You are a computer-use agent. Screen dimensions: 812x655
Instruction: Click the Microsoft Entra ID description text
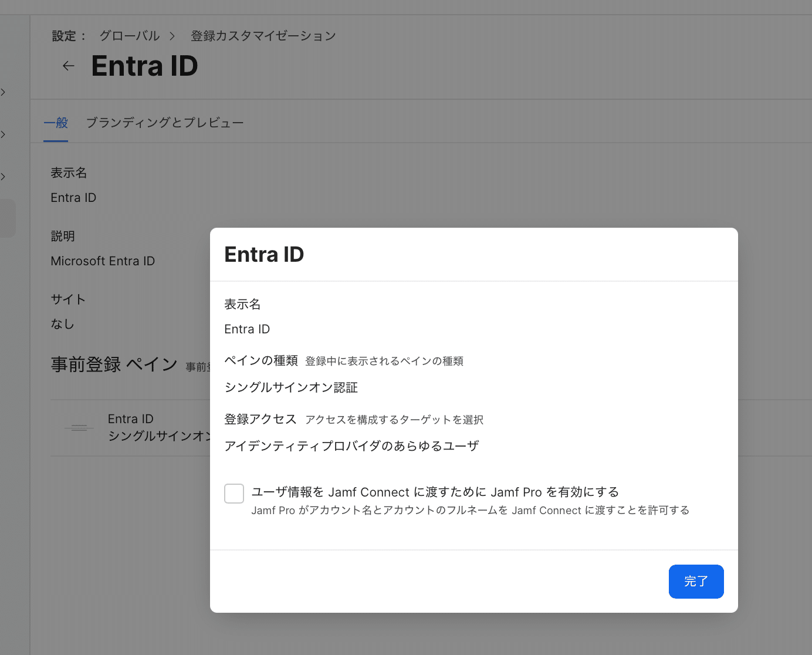point(103,261)
